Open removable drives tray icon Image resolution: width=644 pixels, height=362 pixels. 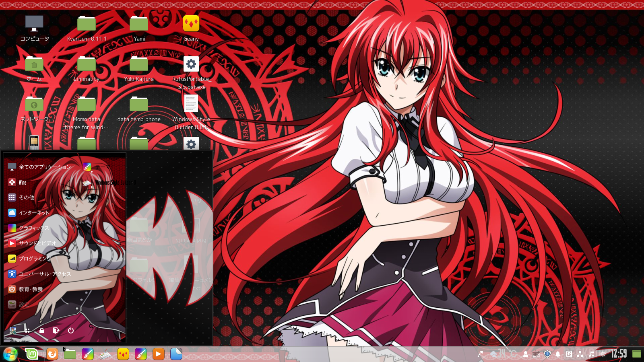[569, 354]
